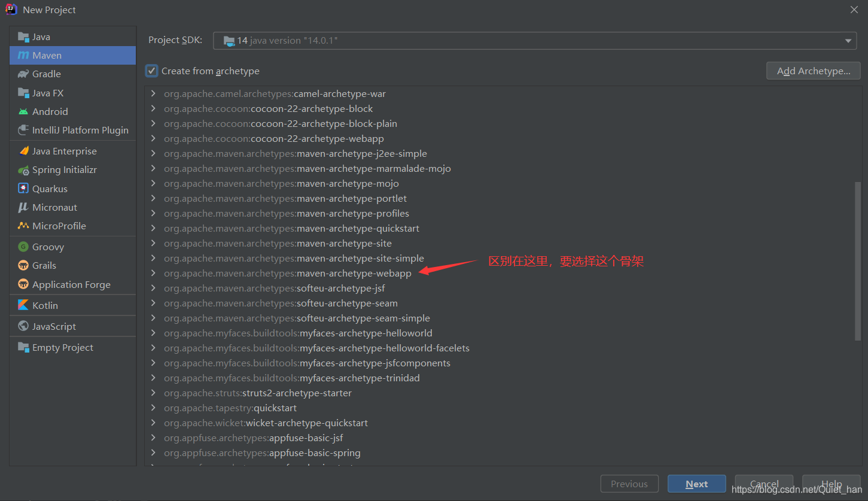Select Android project type
The height and width of the screenshot is (501, 868).
click(72, 111)
